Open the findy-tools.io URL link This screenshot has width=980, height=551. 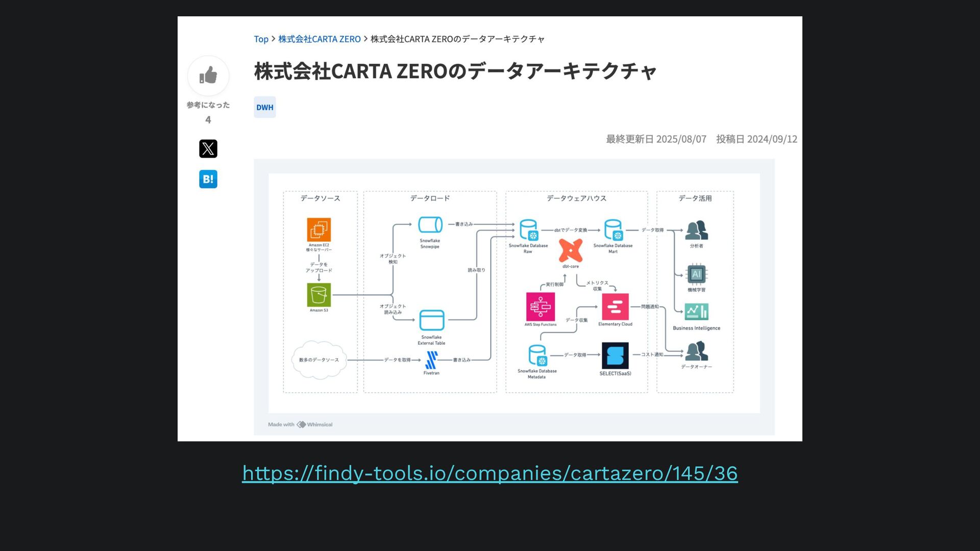click(489, 473)
